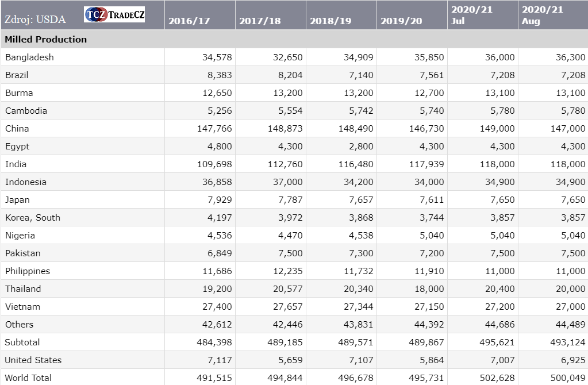Select the Bangladesh row label
588x385 pixels.
pyautogui.click(x=29, y=57)
